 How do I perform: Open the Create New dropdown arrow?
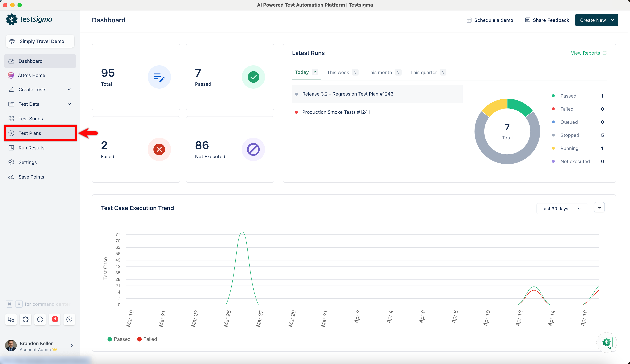612,20
